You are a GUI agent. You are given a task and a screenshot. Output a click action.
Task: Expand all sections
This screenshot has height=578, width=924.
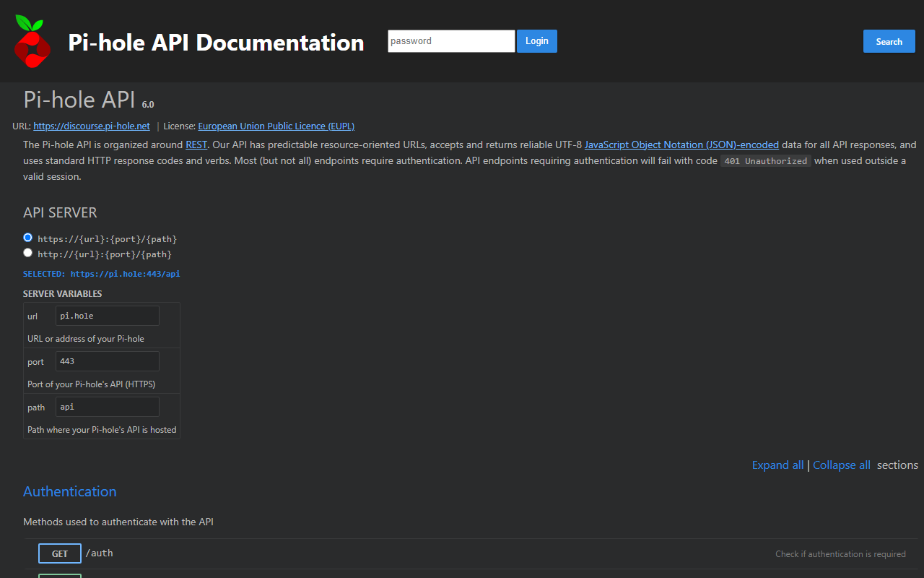(x=777, y=465)
